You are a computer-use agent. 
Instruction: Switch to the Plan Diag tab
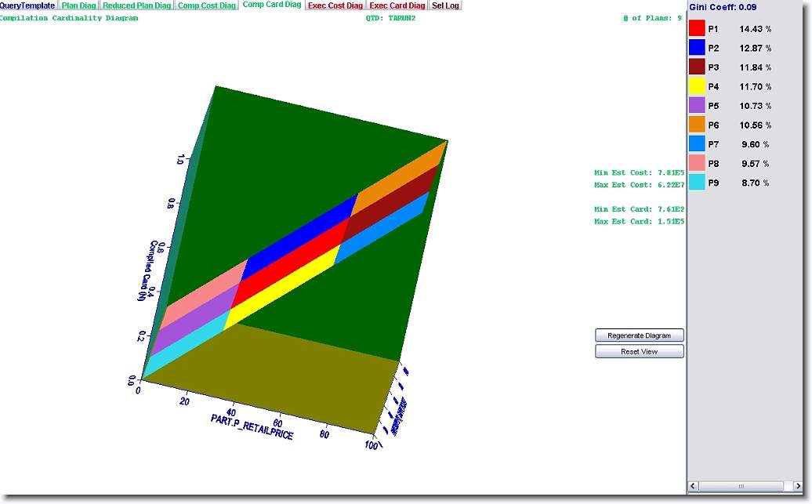click(79, 5)
